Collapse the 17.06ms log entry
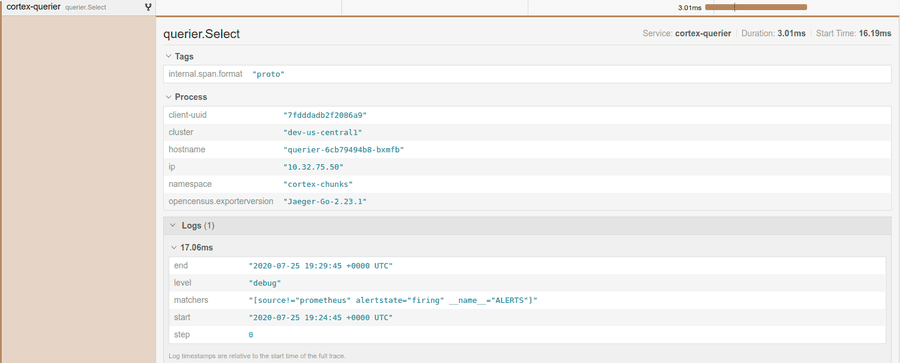Screen dimensions: 900x363 tap(192, 248)
